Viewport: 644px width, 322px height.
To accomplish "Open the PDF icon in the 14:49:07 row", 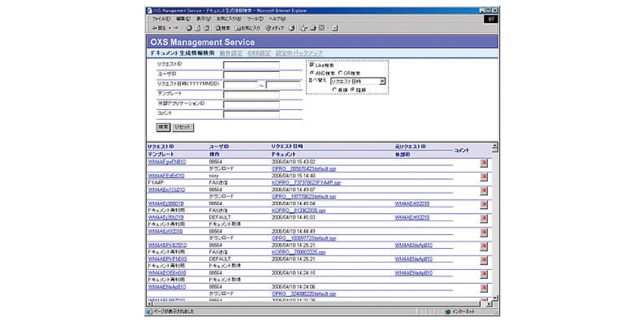I will (x=484, y=192).
